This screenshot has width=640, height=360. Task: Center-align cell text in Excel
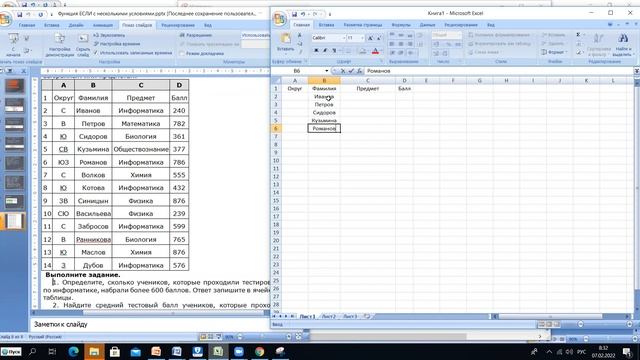click(x=401, y=44)
